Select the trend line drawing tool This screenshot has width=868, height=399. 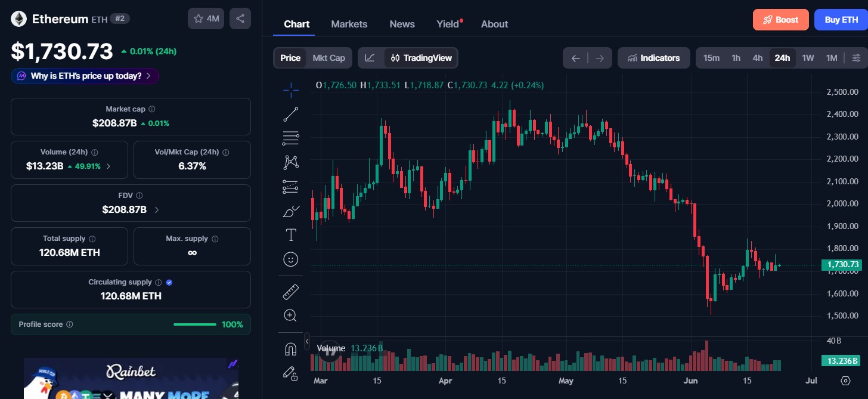(x=291, y=115)
